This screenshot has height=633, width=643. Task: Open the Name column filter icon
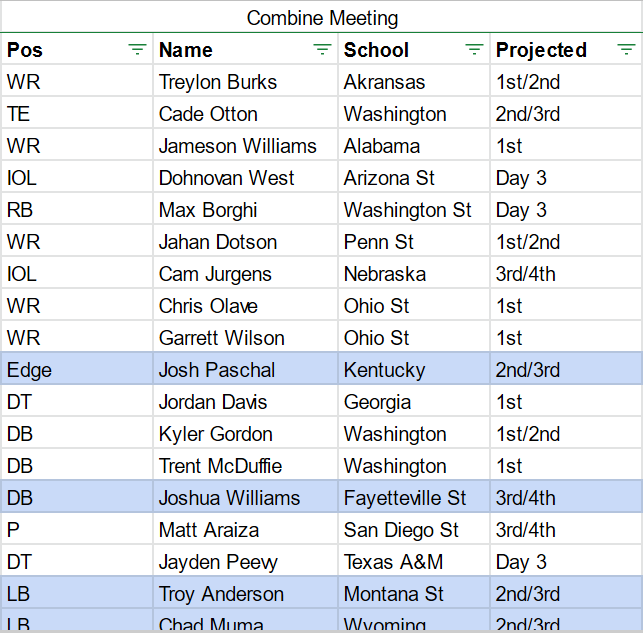pos(322,50)
